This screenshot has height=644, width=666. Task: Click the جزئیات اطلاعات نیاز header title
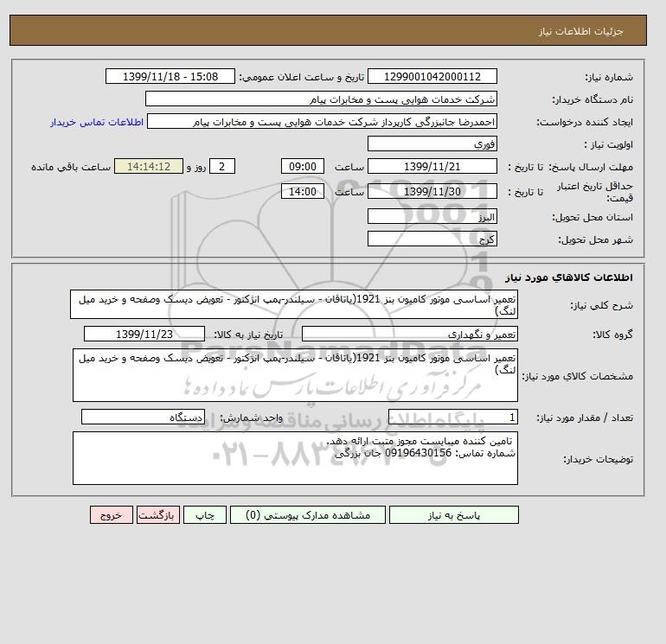click(x=580, y=31)
